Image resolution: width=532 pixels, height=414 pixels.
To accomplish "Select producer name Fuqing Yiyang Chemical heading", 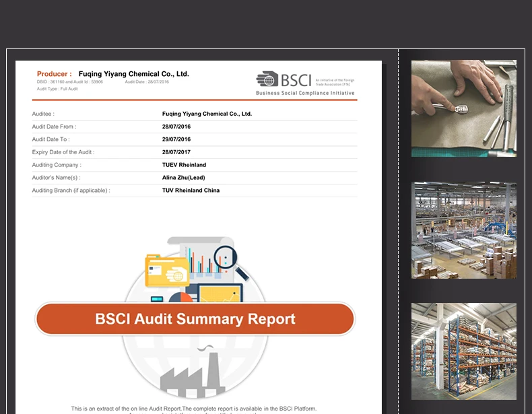I will (x=134, y=74).
